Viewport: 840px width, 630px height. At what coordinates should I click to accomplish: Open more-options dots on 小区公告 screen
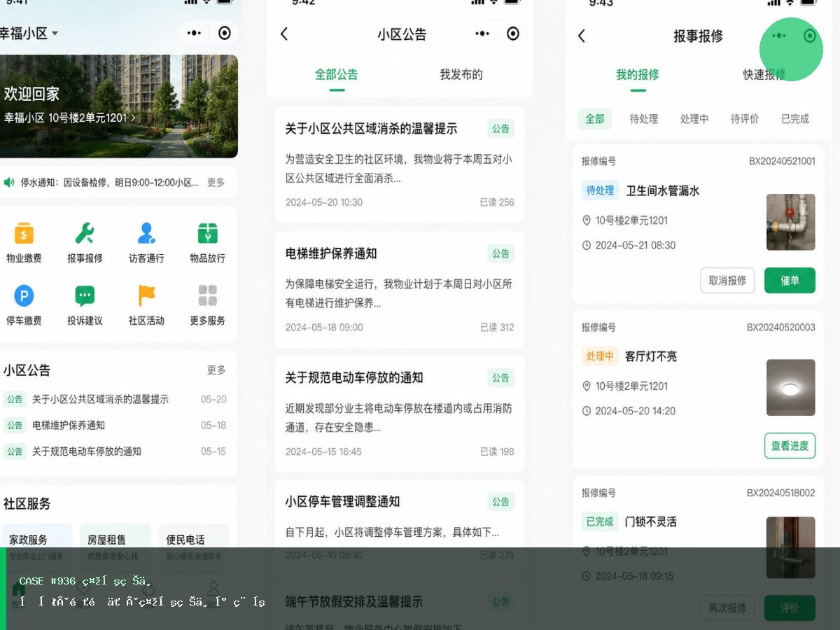482,34
